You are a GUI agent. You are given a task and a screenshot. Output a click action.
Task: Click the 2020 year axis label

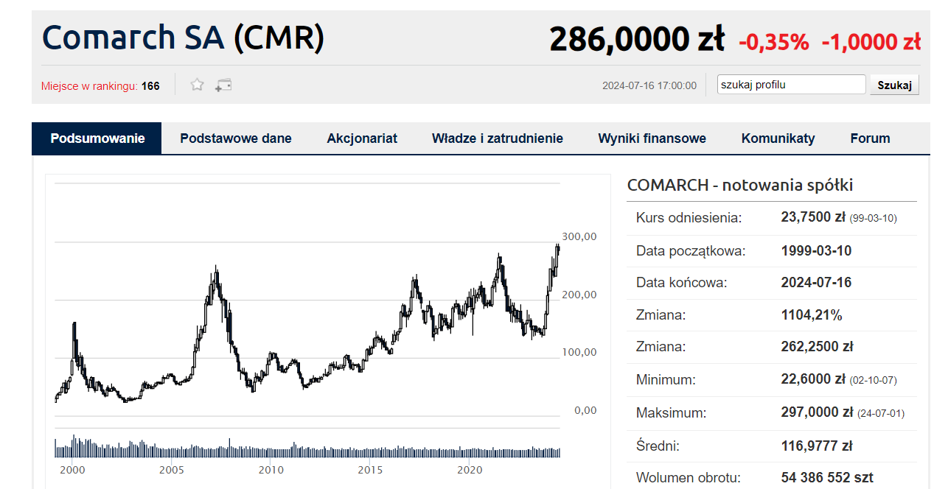(x=469, y=470)
